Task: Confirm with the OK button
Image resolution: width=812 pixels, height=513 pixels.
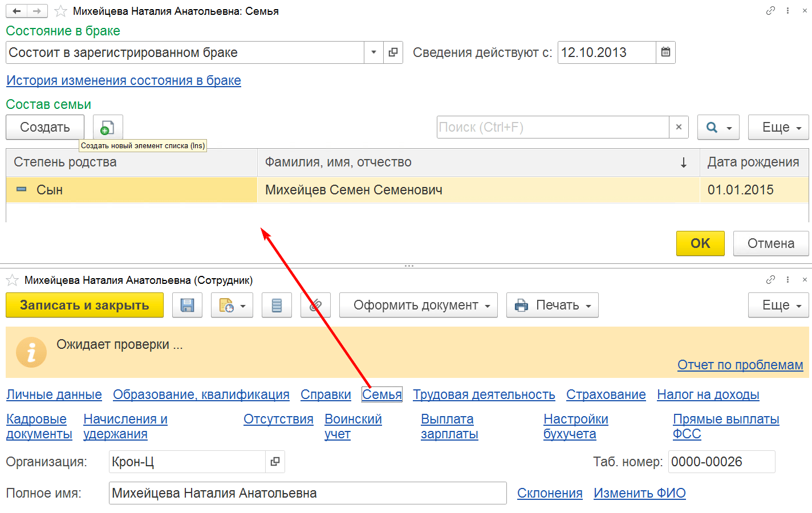Action: pyautogui.click(x=700, y=243)
